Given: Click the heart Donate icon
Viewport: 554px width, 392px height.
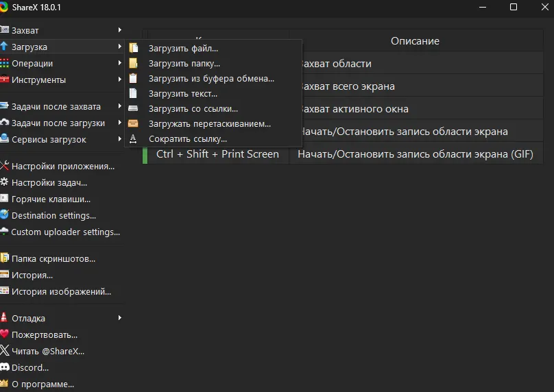Looking at the screenshot, I should [5, 335].
